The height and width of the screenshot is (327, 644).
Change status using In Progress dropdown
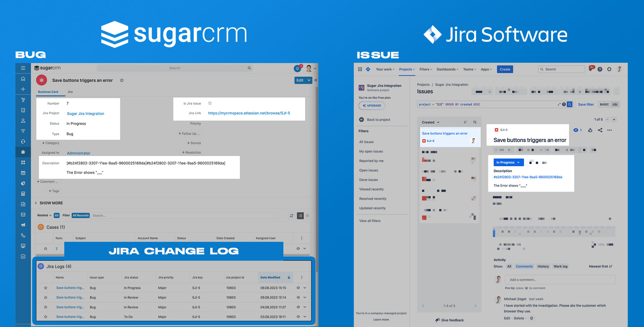tap(508, 163)
